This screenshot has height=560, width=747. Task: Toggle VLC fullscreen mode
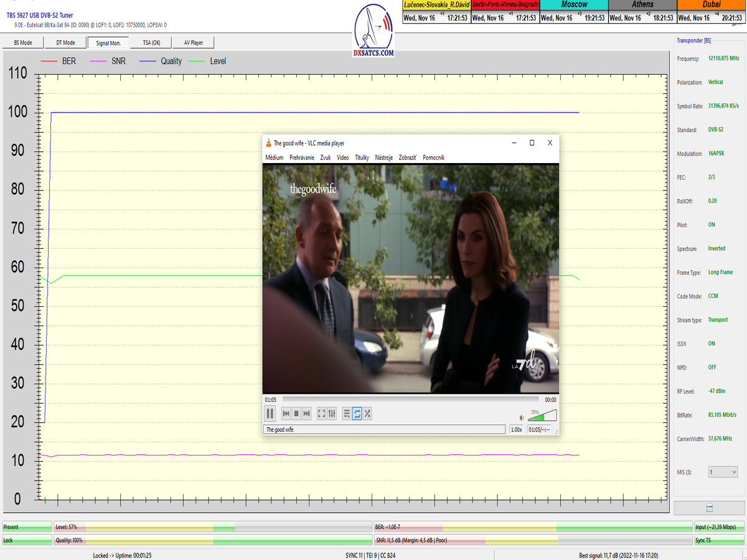point(322,413)
